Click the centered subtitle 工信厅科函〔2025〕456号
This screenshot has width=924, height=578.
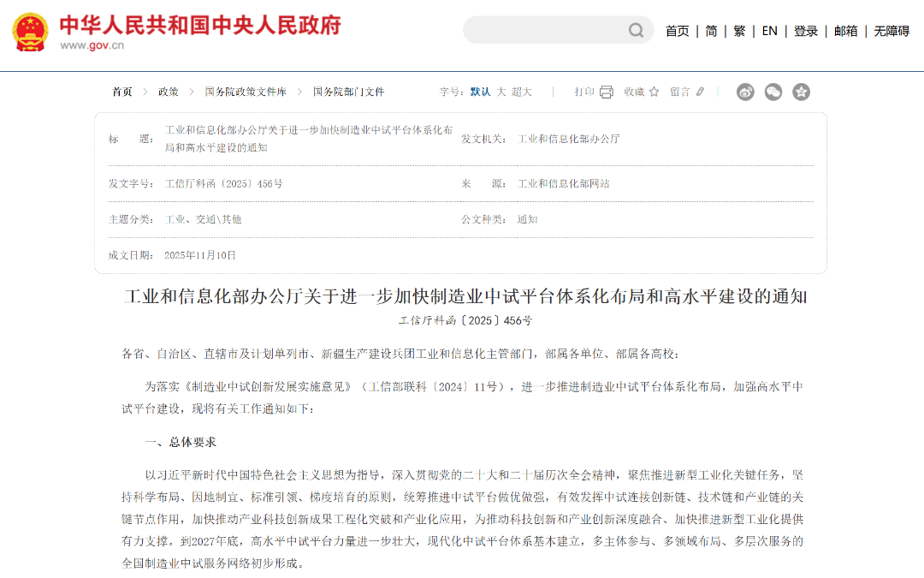465,321
